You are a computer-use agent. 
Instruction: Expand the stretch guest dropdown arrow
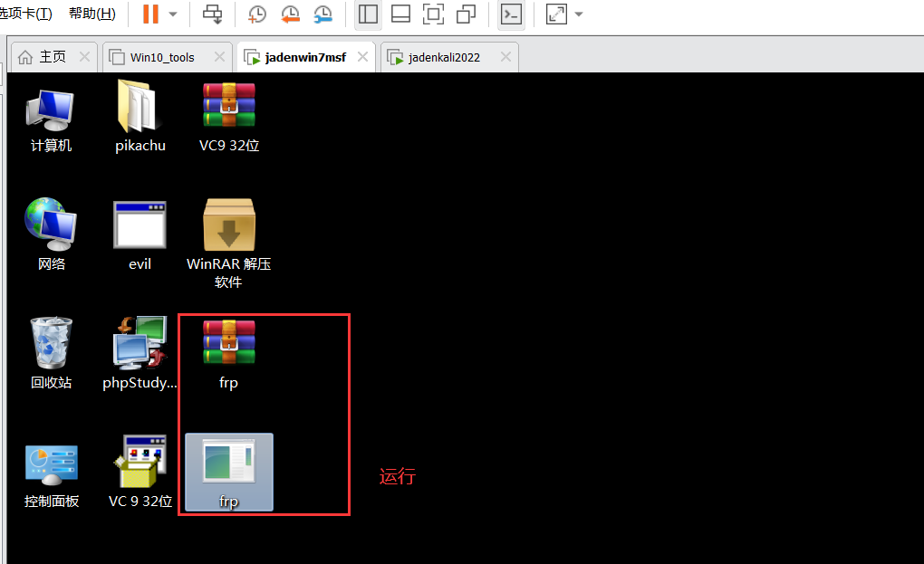click(579, 14)
